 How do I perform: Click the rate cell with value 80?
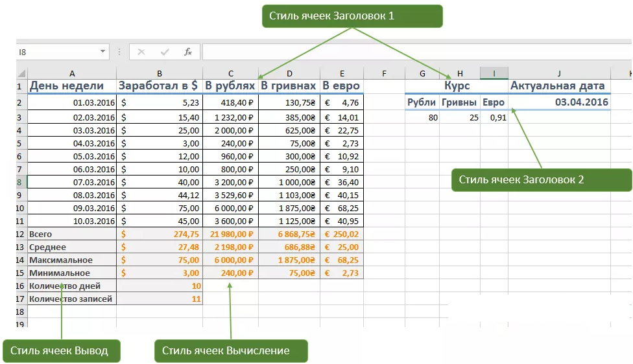pos(422,117)
